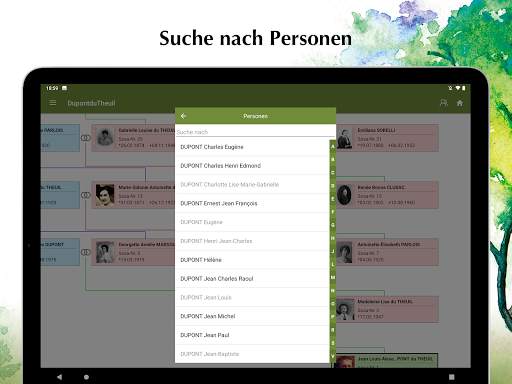Screen dimensions: 512x384
Task: Tap the Android back navigation button
Action: pyautogui.click(x=59, y=377)
